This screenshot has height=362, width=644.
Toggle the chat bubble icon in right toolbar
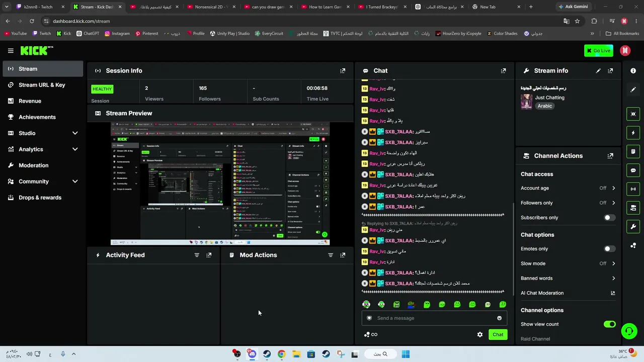[633, 170]
